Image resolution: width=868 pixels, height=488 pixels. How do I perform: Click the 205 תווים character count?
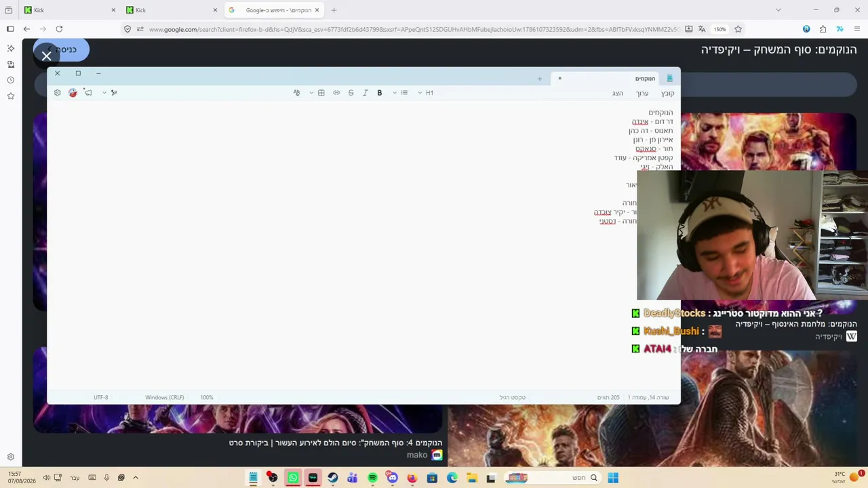pos(608,397)
